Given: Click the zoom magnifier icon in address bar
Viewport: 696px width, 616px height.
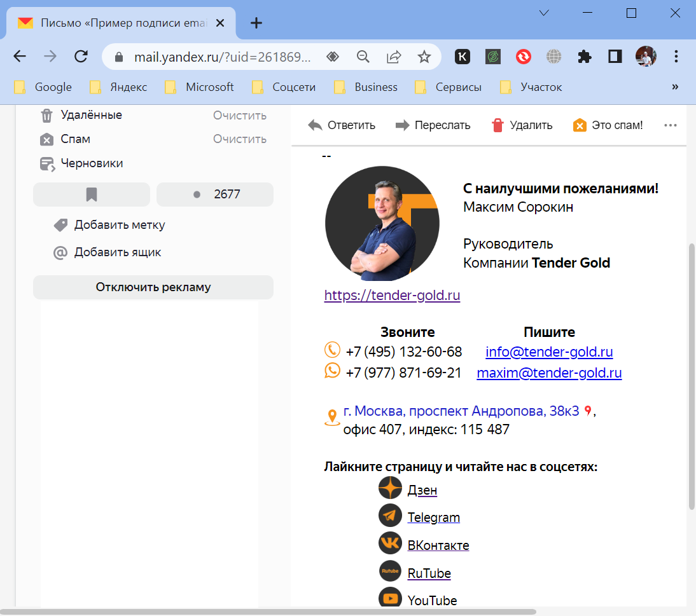Looking at the screenshot, I should [x=363, y=57].
